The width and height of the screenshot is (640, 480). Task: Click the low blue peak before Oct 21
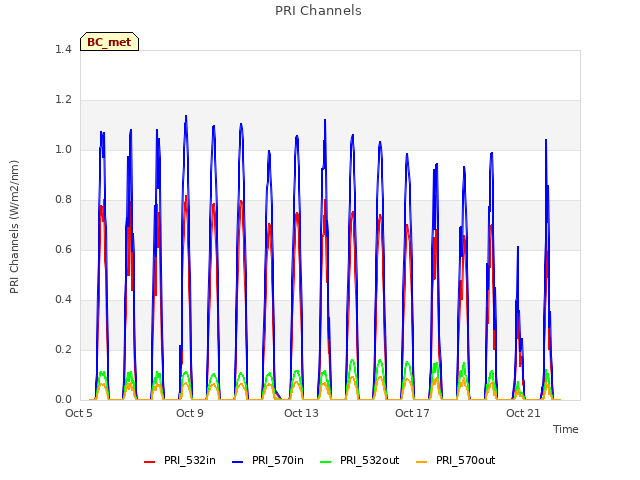pos(518,247)
